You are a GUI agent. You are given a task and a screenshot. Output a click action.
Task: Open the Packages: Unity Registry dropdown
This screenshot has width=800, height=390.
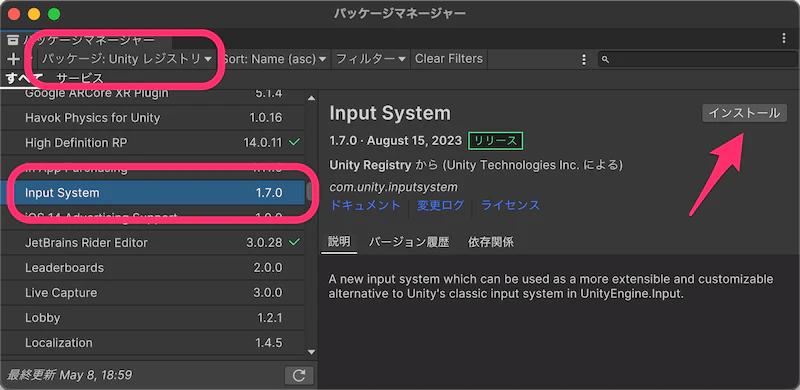(127, 59)
